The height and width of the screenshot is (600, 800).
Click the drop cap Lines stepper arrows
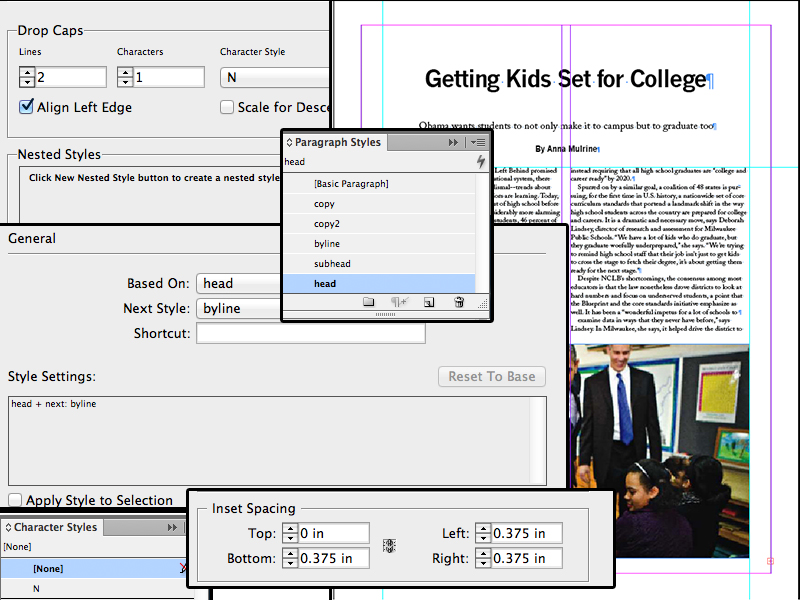pos(27,78)
